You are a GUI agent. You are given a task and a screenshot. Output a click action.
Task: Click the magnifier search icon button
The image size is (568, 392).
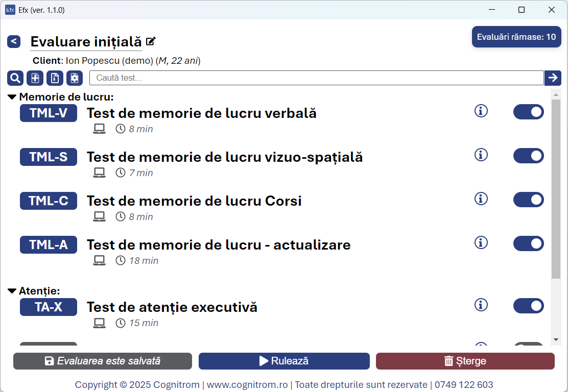(x=15, y=78)
